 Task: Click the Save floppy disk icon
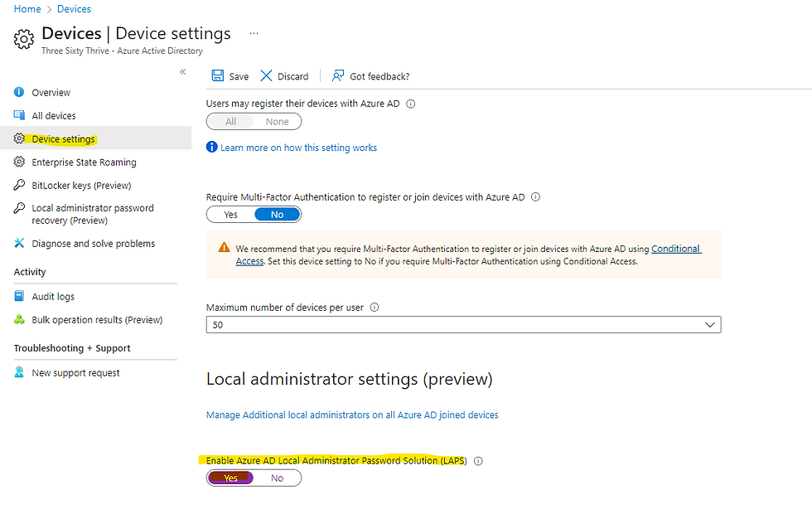(x=217, y=75)
